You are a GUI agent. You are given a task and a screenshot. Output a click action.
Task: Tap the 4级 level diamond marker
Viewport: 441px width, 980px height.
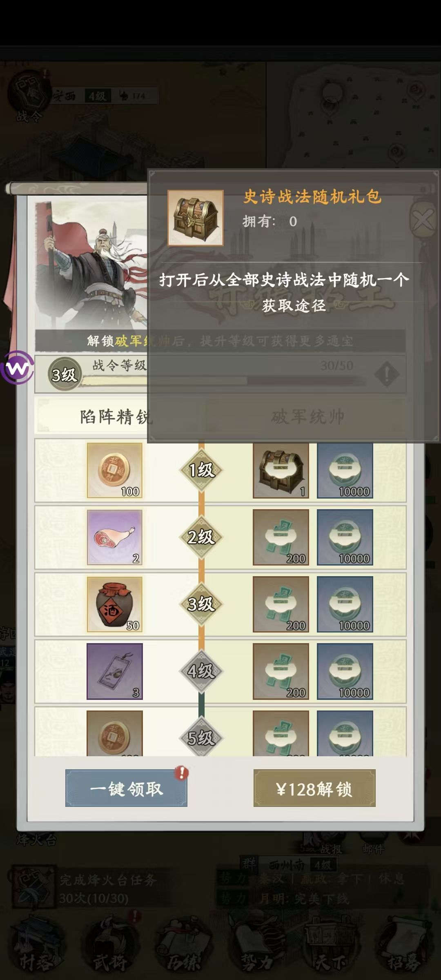[x=201, y=671]
